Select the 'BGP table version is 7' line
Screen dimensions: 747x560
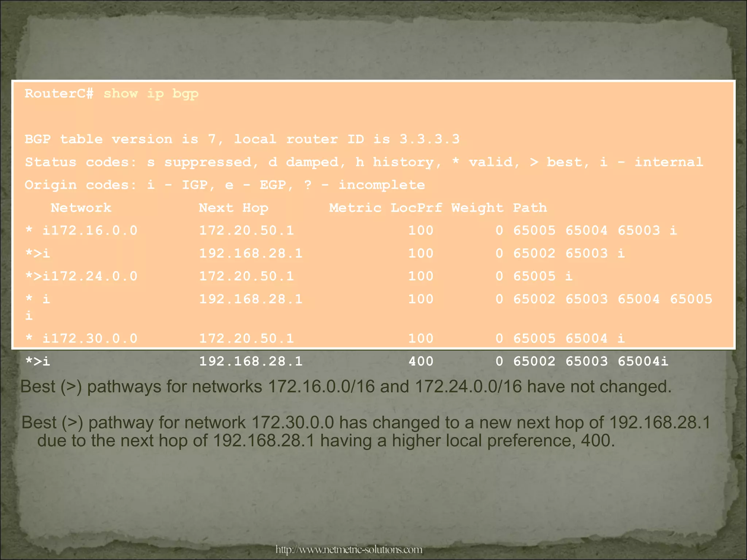point(242,139)
